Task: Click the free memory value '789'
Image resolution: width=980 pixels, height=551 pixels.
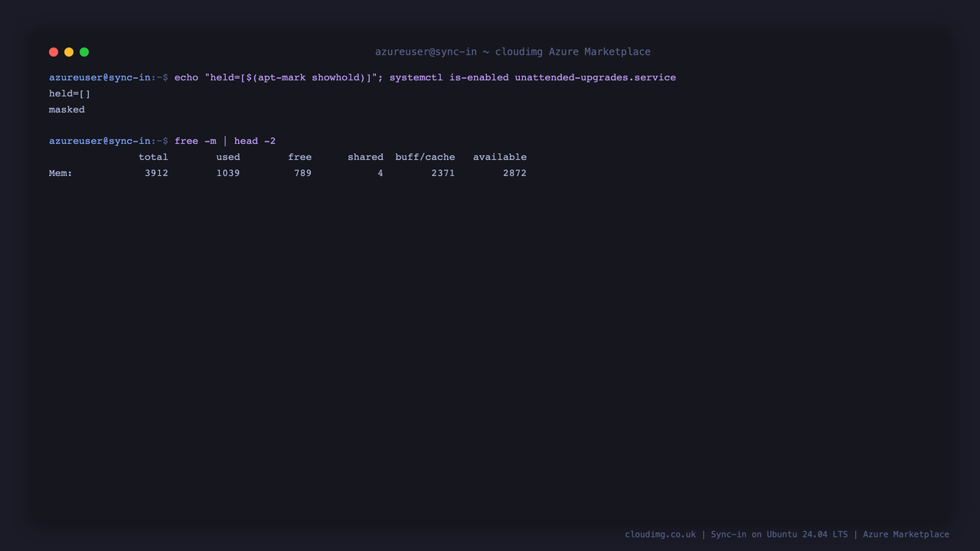Action: coord(303,173)
